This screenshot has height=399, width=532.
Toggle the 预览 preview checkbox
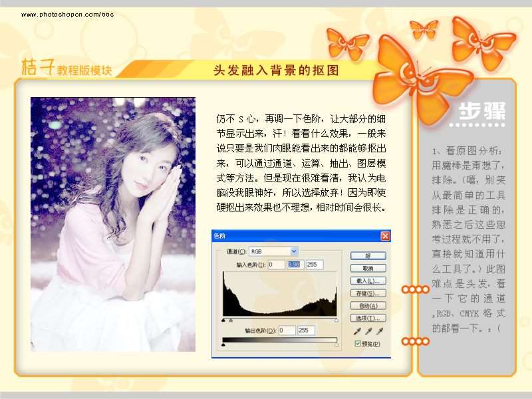click(358, 344)
